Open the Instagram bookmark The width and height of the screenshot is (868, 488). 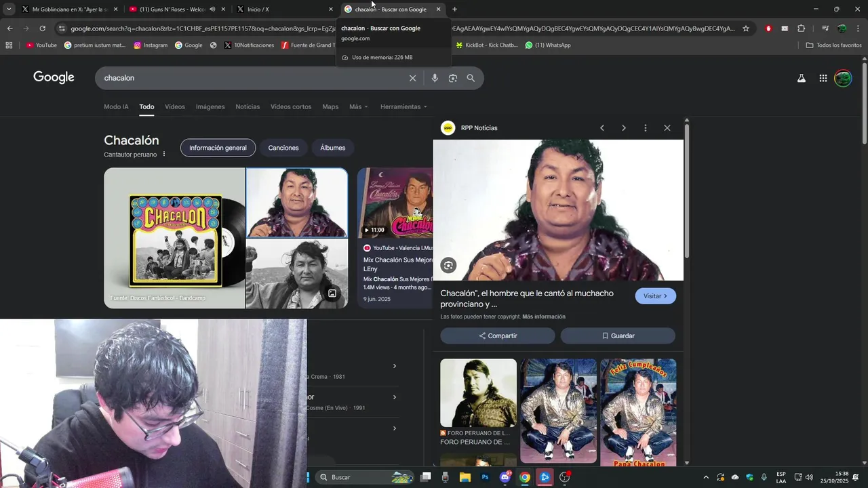151,45
